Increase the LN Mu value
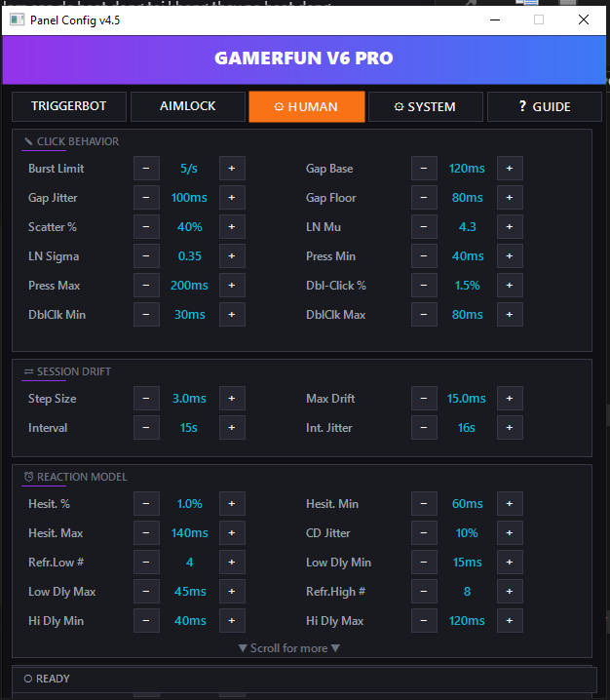Image resolution: width=610 pixels, height=700 pixels. coord(510,227)
